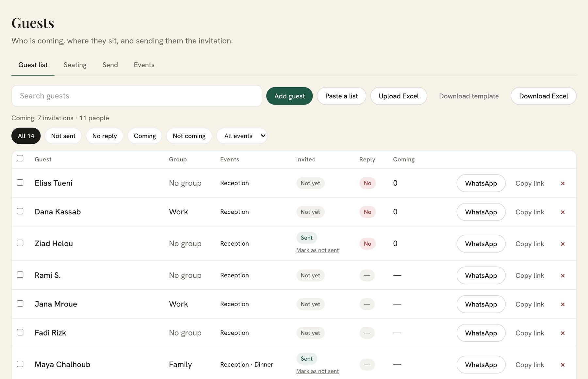This screenshot has width=588, height=379.
Task: Click the Sent badge for Ziad Helou
Action: (307, 238)
